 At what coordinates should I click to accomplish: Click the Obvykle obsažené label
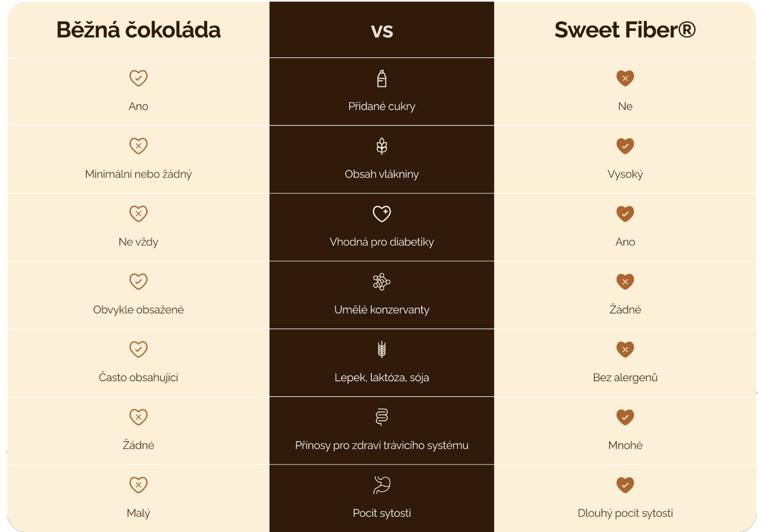coord(138,310)
